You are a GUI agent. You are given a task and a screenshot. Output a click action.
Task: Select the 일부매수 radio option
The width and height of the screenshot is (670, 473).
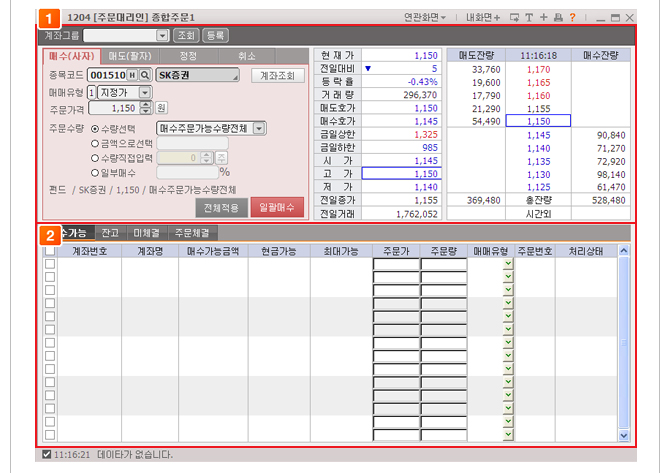pos(95,172)
